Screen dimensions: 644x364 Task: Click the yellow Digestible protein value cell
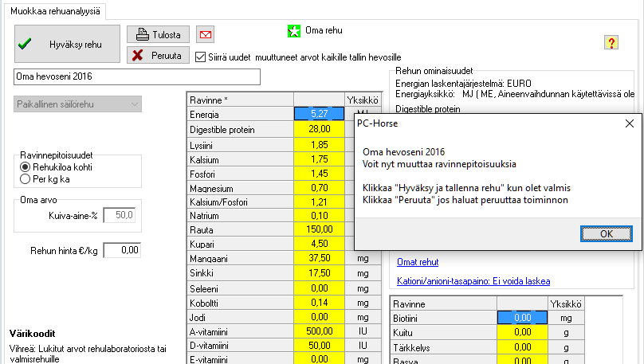[319, 129]
